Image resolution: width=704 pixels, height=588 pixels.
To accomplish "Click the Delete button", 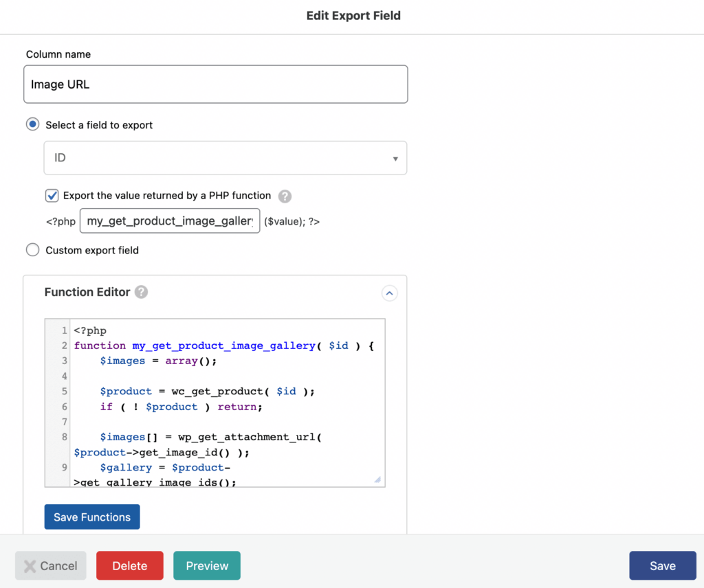I will coord(129,565).
